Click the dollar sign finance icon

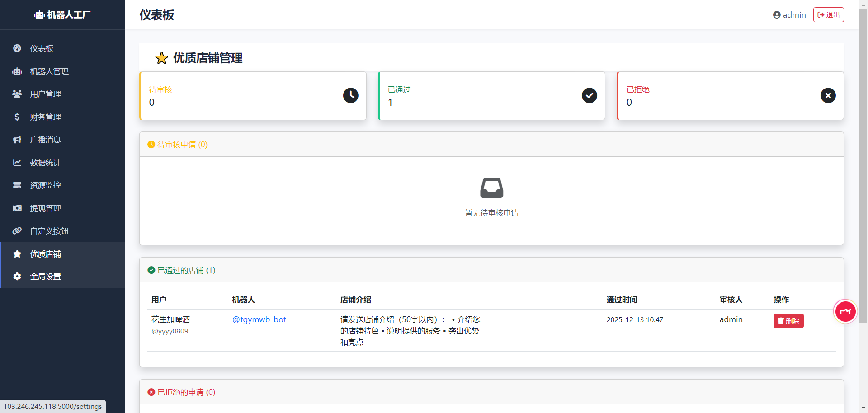point(17,117)
